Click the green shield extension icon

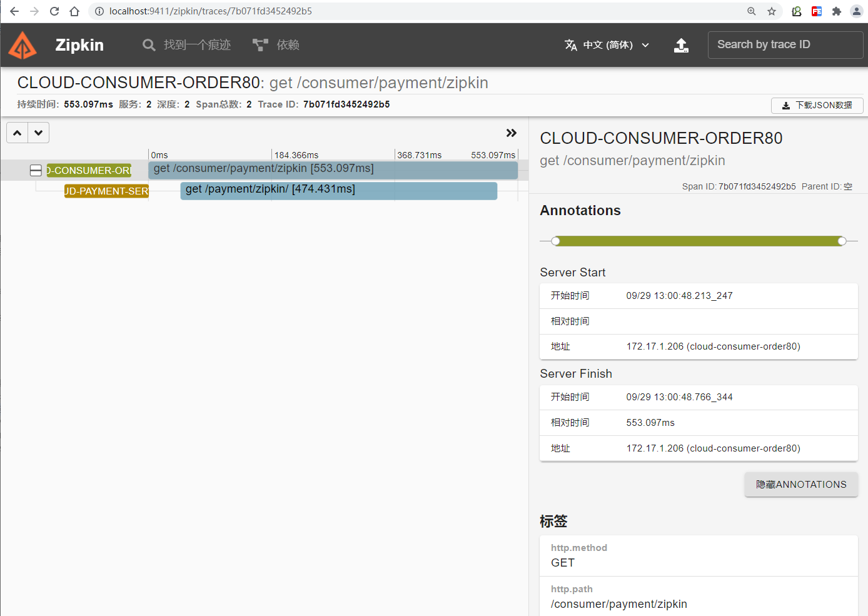(x=797, y=11)
